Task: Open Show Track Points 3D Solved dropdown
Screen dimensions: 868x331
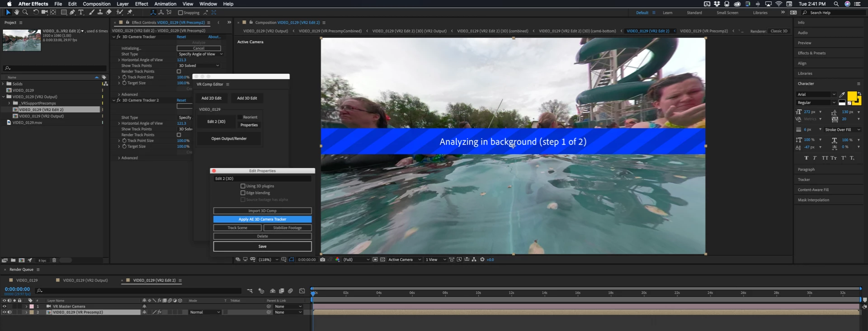Action: click(199, 66)
